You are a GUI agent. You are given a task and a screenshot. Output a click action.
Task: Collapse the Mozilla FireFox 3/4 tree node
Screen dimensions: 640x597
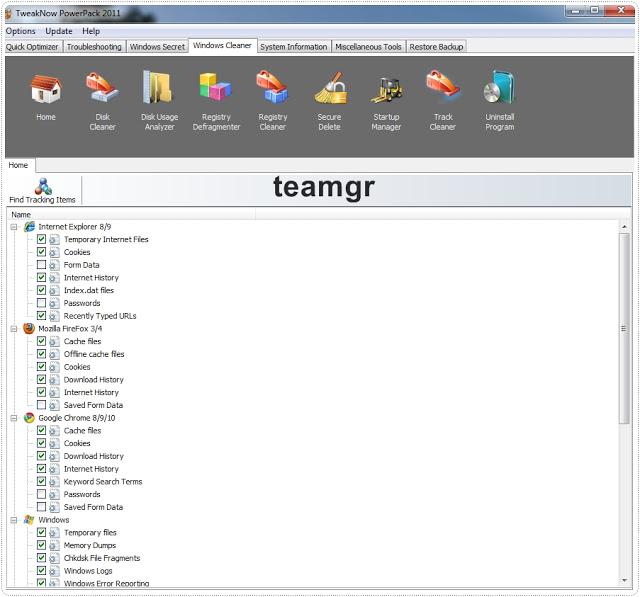[14, 329]
